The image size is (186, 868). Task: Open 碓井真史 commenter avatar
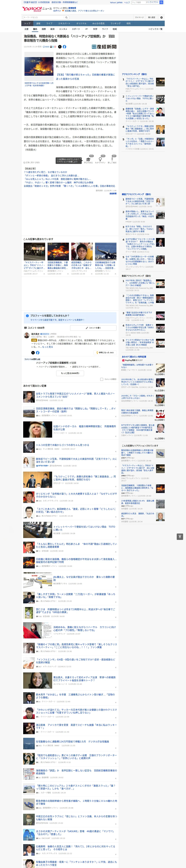pos(26,335)
